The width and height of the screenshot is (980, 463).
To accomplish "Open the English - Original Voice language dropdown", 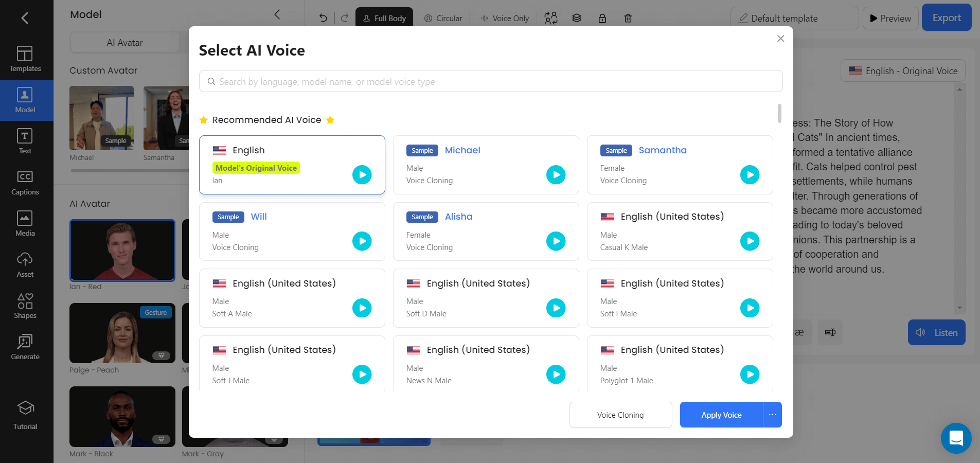I will click(903, 70).
